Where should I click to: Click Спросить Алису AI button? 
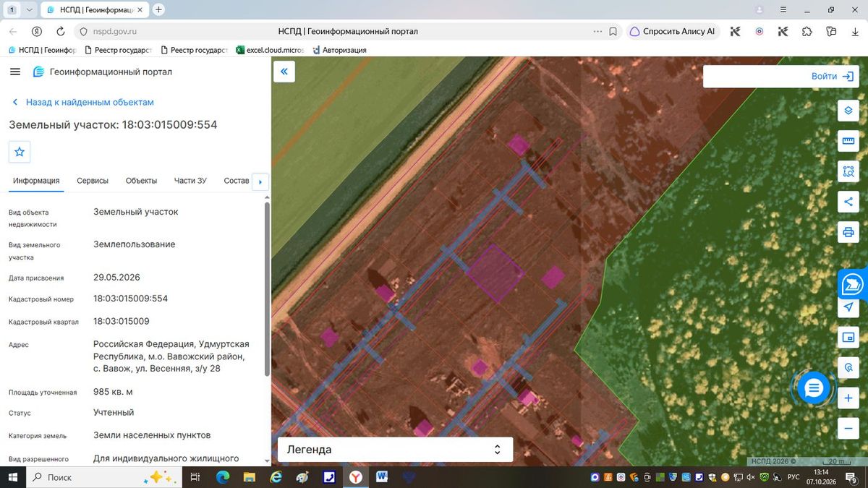(672, 31)
